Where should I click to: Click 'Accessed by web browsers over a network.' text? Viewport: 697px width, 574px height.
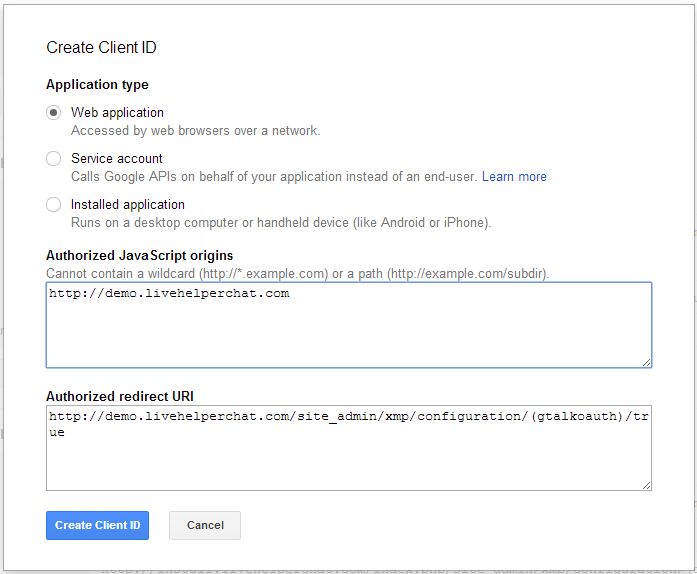[x=196, y=131]
